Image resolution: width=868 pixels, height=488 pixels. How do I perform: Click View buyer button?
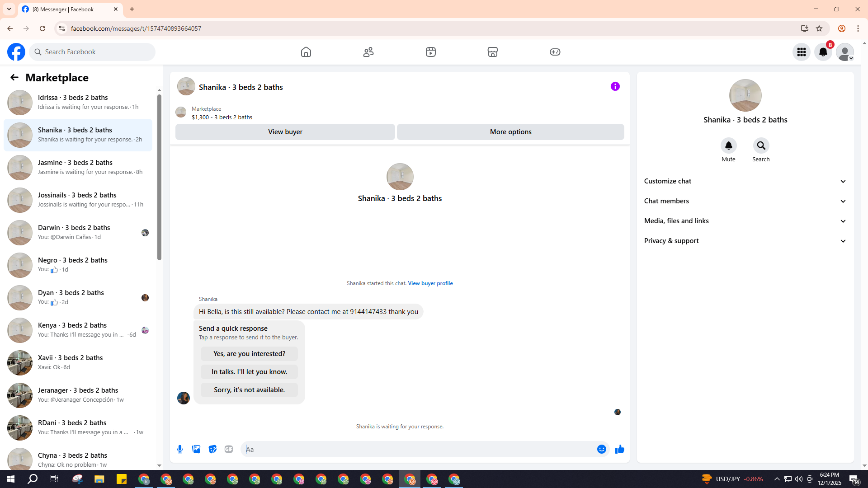(285, 132)
